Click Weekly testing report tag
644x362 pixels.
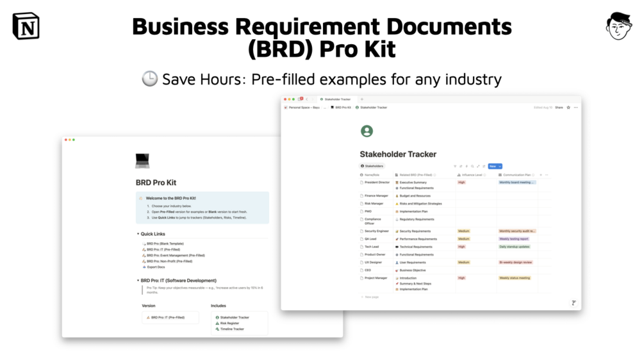[514, 239]
